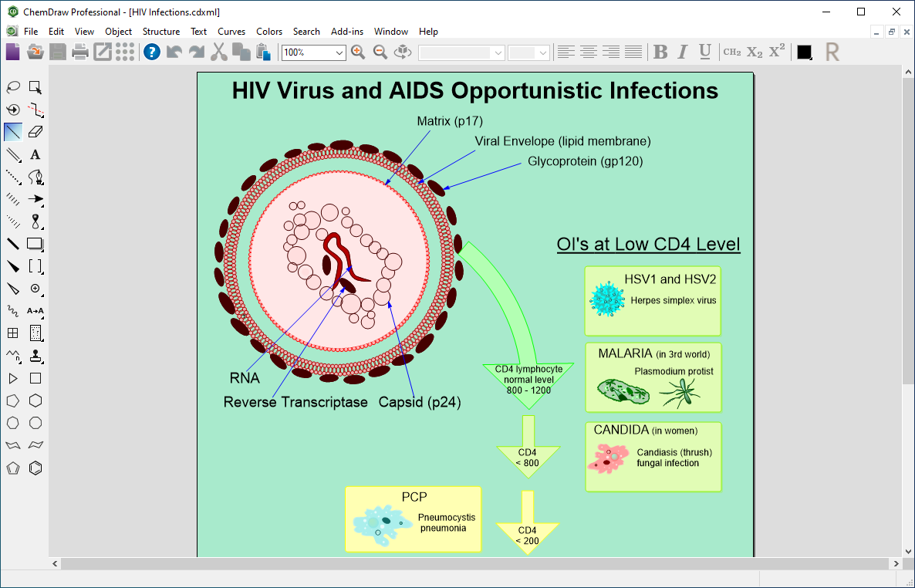This screenshot has height=588, width=915.
Task: Activate the Text tool marked A
Action: 35,155
